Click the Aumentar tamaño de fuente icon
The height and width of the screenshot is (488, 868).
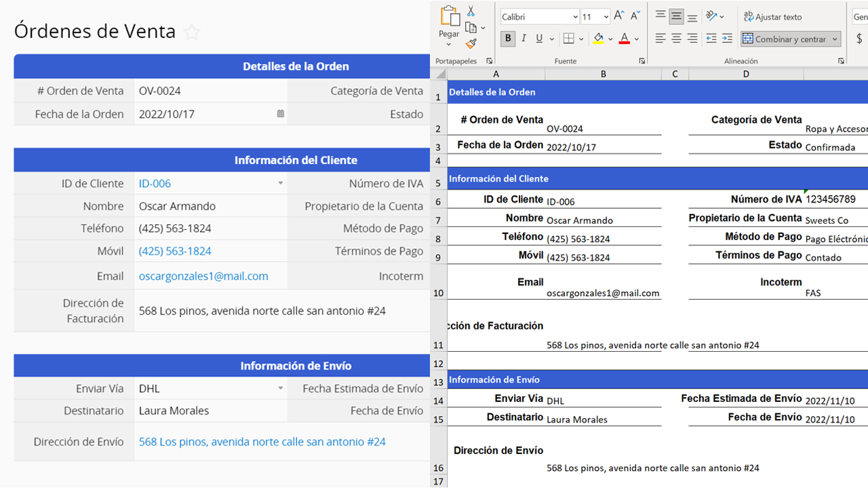click(x=618, y=15)
